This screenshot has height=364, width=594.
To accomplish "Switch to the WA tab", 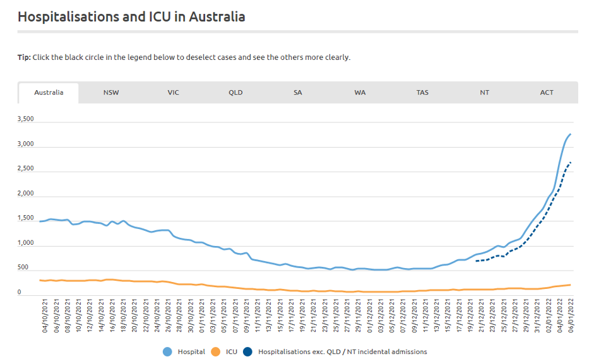I will (360, 93).
